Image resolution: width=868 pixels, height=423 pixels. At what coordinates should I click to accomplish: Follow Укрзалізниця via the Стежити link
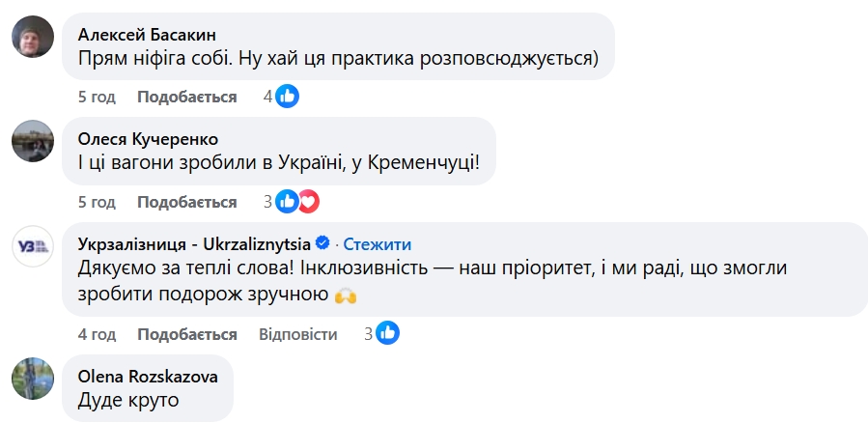click(x=378, y=242)
